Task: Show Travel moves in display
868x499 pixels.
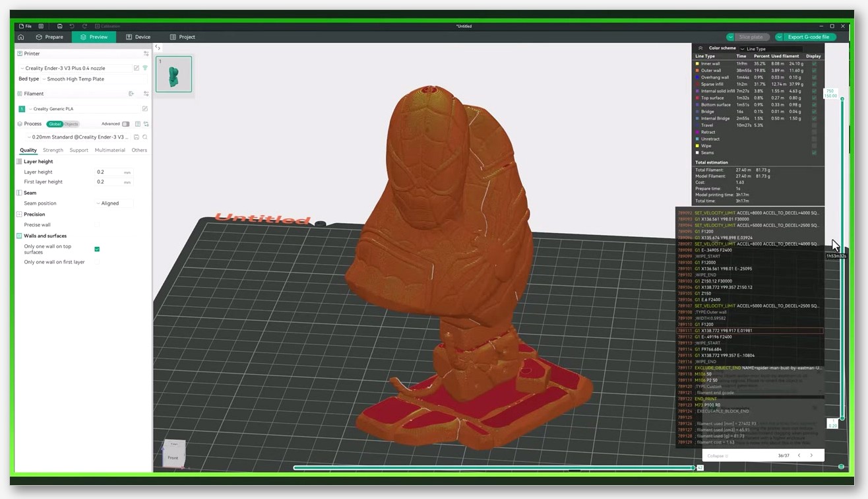Action: coord(814,125)
